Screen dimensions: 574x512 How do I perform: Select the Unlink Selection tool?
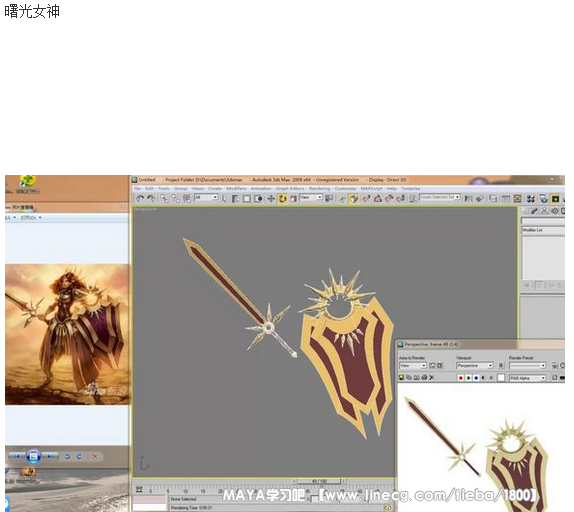176,198
